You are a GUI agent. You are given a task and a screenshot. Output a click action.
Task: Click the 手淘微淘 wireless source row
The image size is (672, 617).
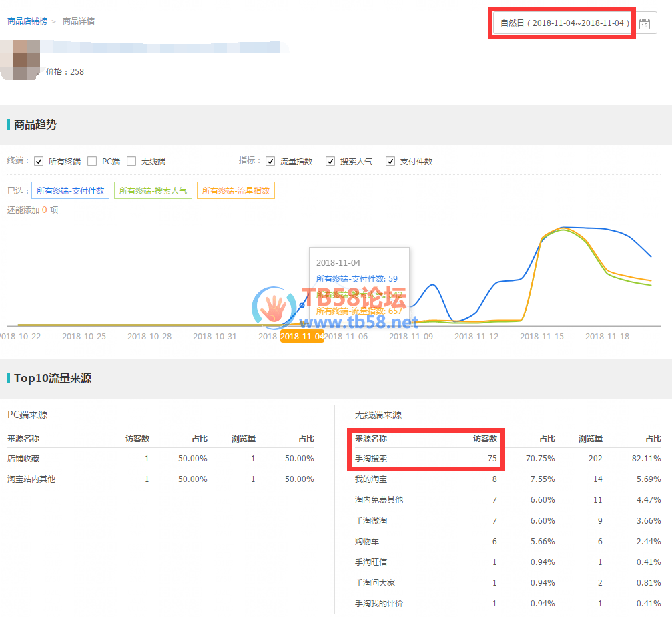508,521
